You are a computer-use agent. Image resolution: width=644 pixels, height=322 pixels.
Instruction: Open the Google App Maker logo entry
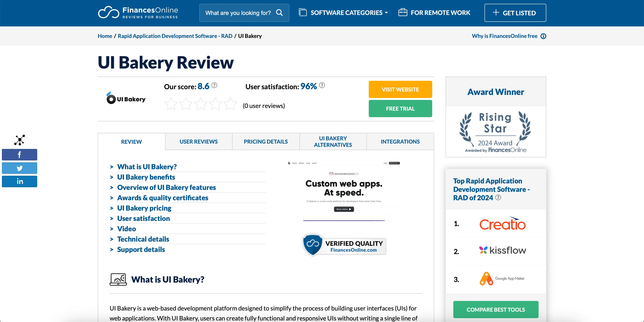point(502,279)
